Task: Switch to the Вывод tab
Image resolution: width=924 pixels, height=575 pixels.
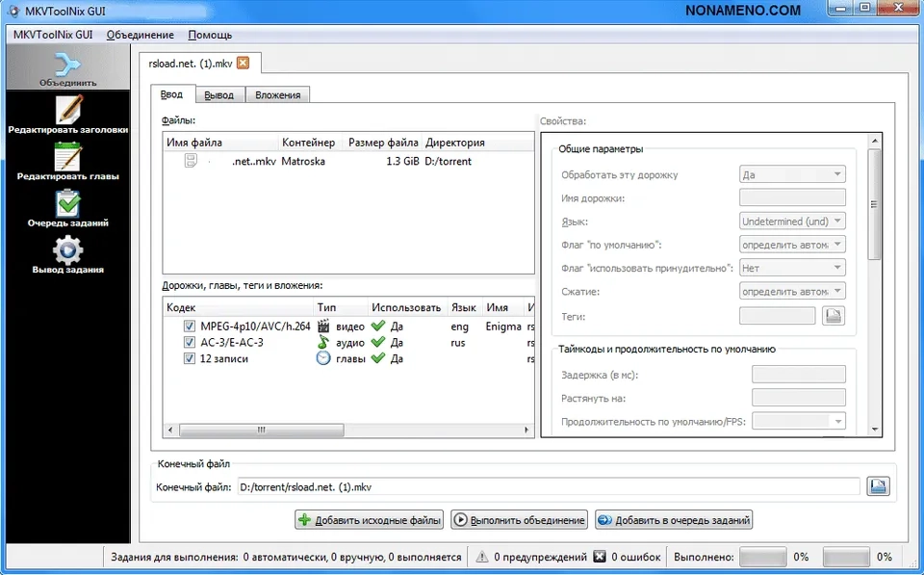Action: 218,94
